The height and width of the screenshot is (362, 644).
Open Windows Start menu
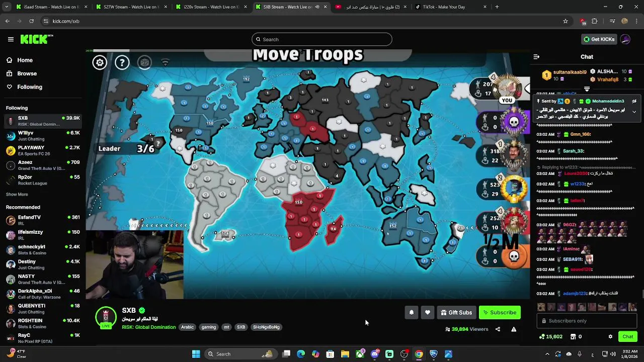[196, 354]
